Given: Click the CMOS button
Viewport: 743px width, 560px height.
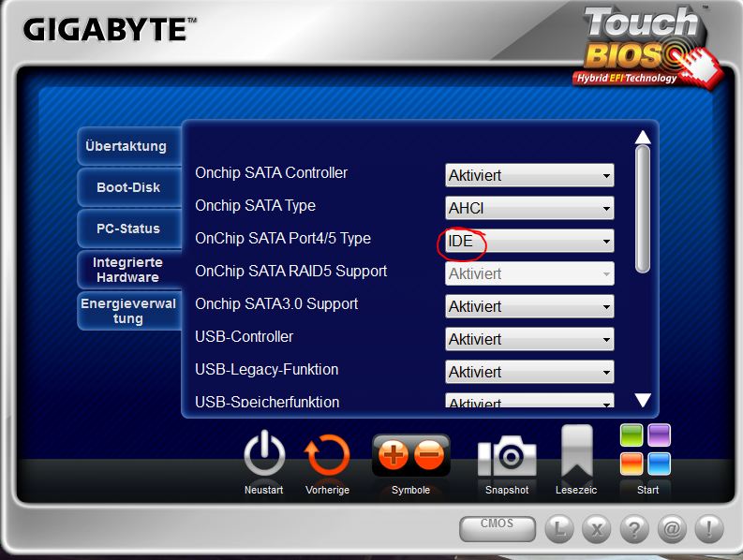Looking at the screenshot, I should 498,528.
